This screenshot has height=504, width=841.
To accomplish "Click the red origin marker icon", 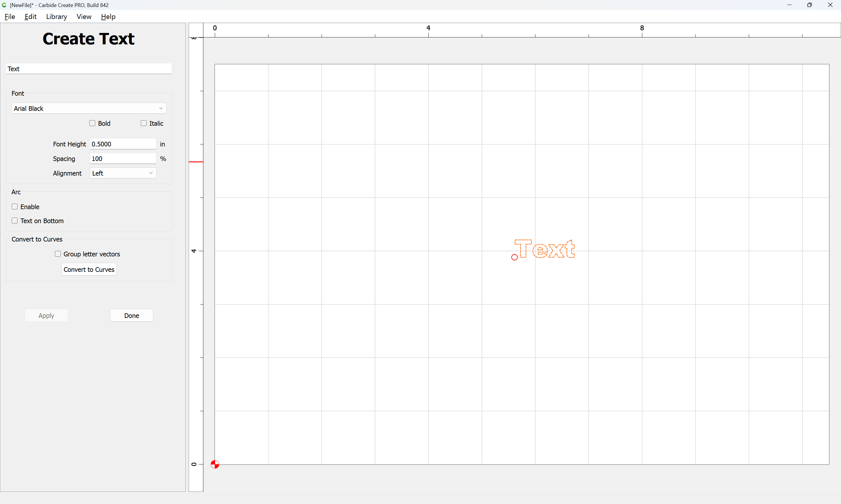I will point(215,464).
